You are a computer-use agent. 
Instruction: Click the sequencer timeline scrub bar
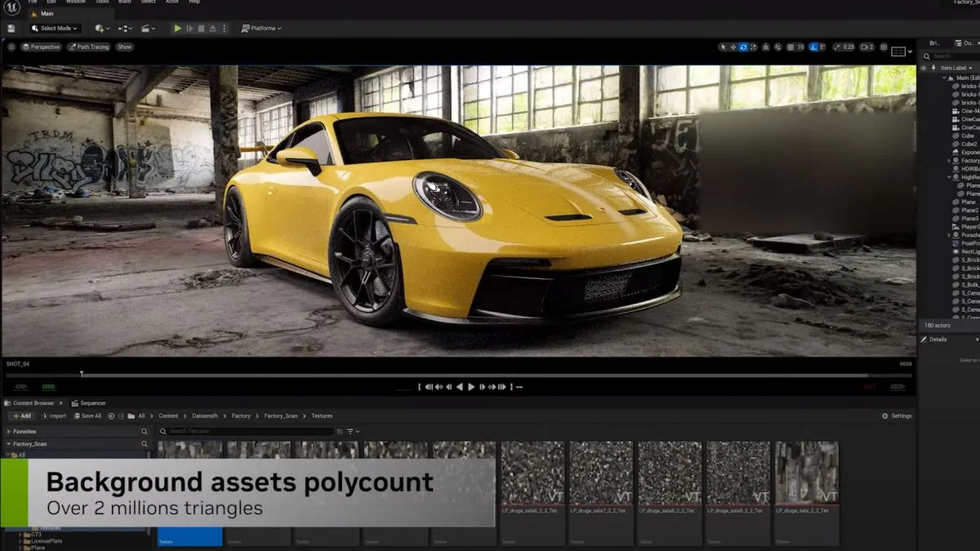point(457,375)
